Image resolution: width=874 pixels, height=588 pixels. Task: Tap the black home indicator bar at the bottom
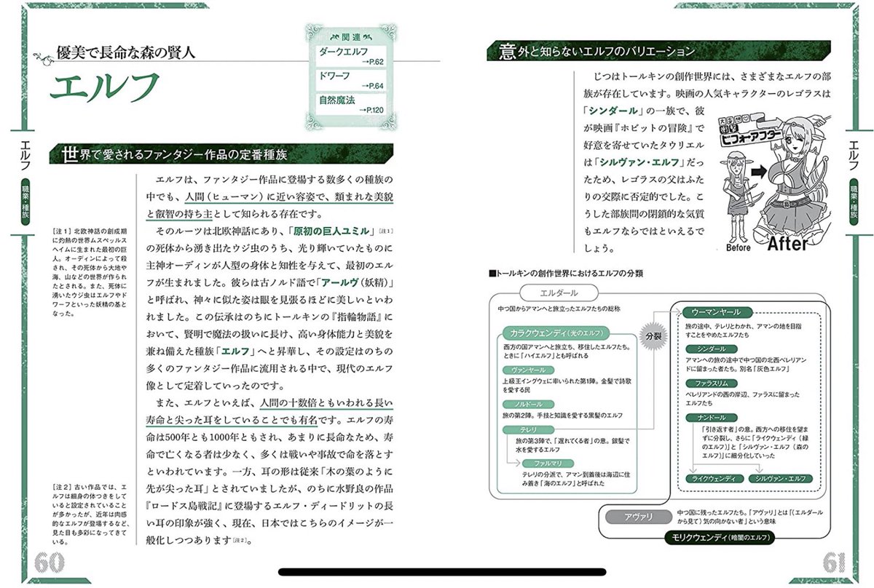[x=443, y=571]
